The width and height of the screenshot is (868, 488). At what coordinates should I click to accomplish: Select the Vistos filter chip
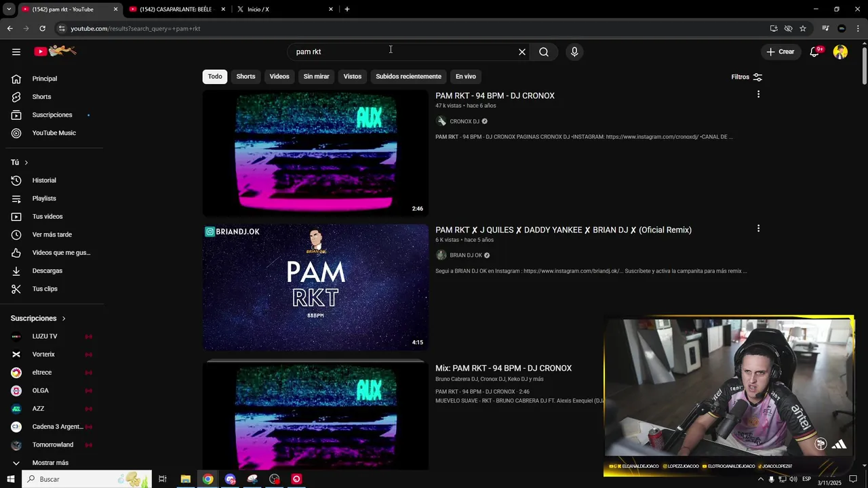pyautogui.click(x=353, y=77)
